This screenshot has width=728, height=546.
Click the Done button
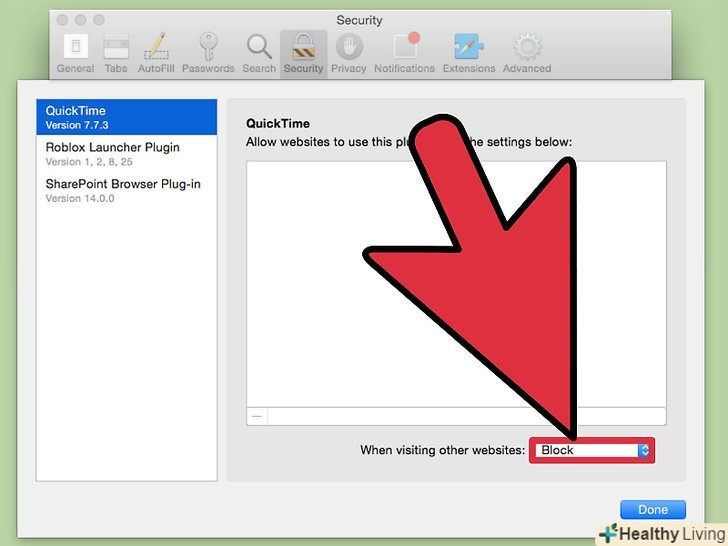[x=653, y=509]
